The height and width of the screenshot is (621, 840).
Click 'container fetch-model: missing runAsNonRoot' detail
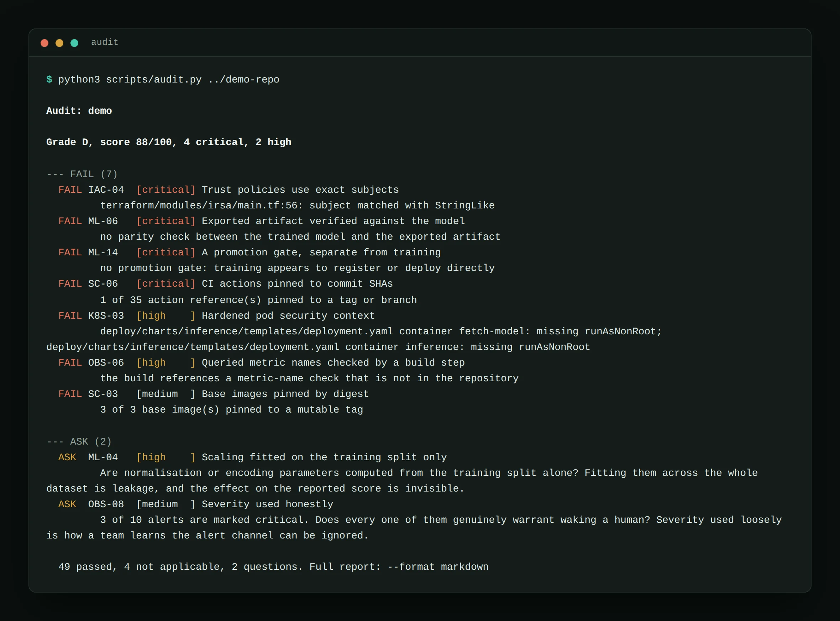click(x=530, y=331)
